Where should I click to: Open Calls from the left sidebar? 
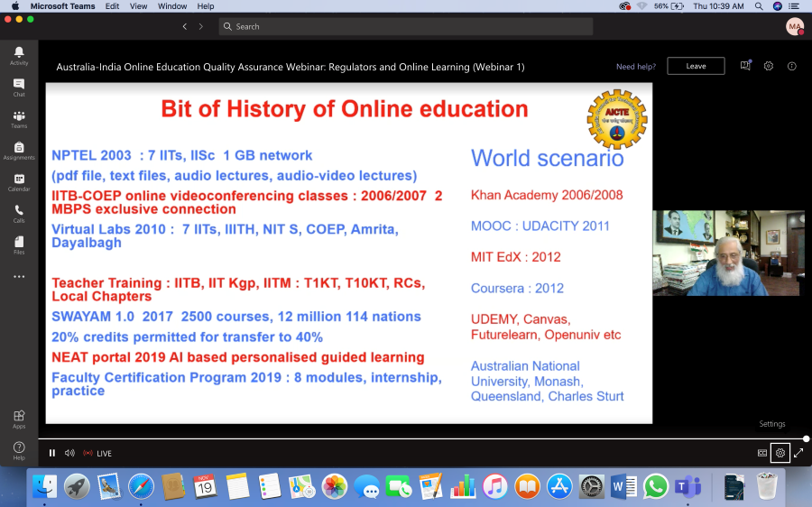19,214
